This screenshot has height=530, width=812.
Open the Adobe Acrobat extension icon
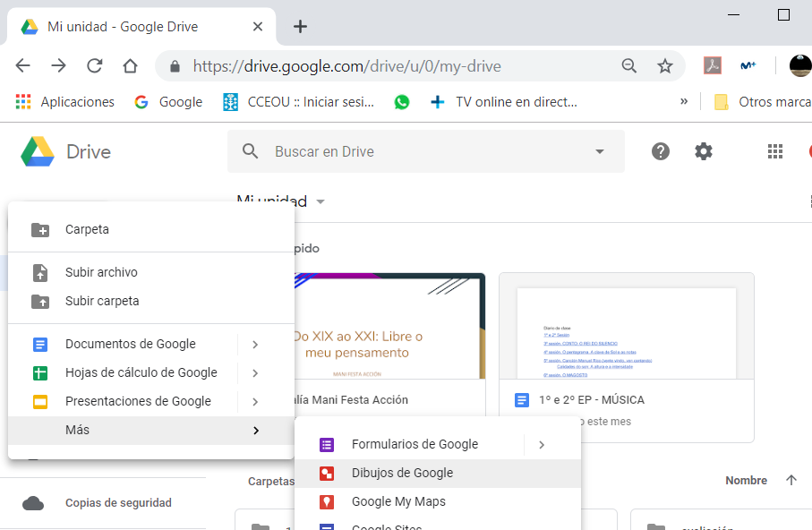click(713, 66)
